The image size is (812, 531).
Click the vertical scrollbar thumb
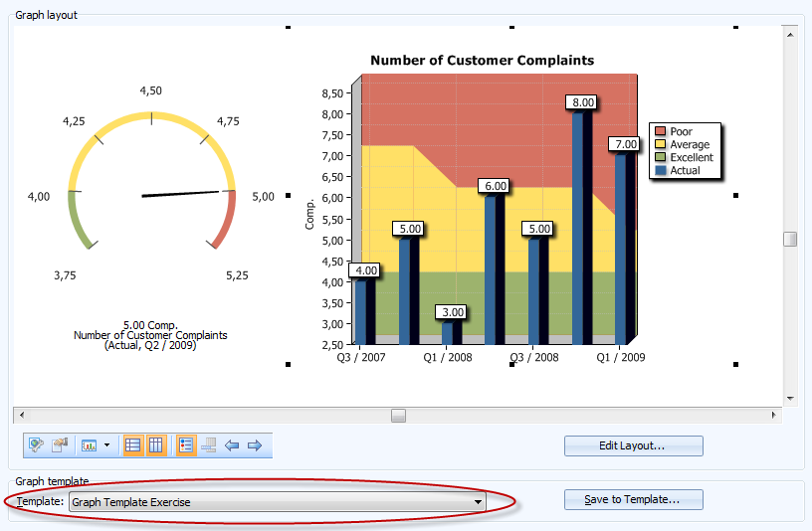coord(790,239)
